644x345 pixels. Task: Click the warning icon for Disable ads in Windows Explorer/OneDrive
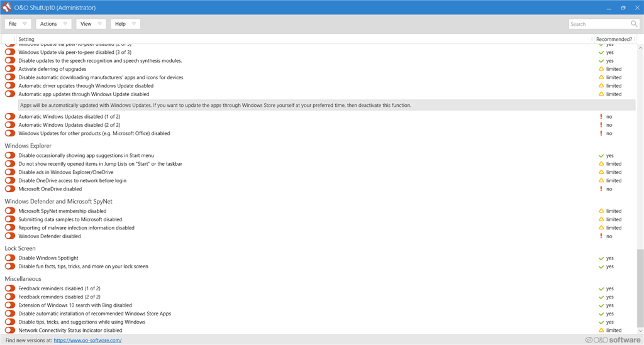tap(601, 172)
